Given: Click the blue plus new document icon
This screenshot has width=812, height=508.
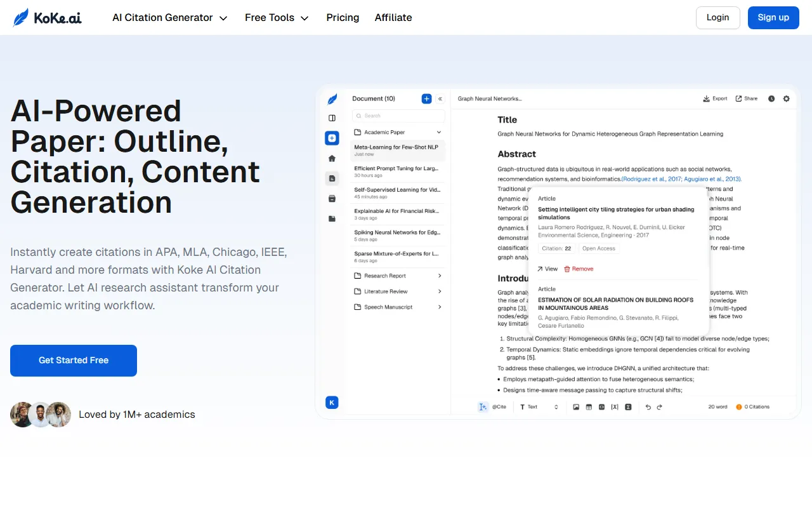Looking at the screenshot, I should pyautogui.click(x=426, y=99).
